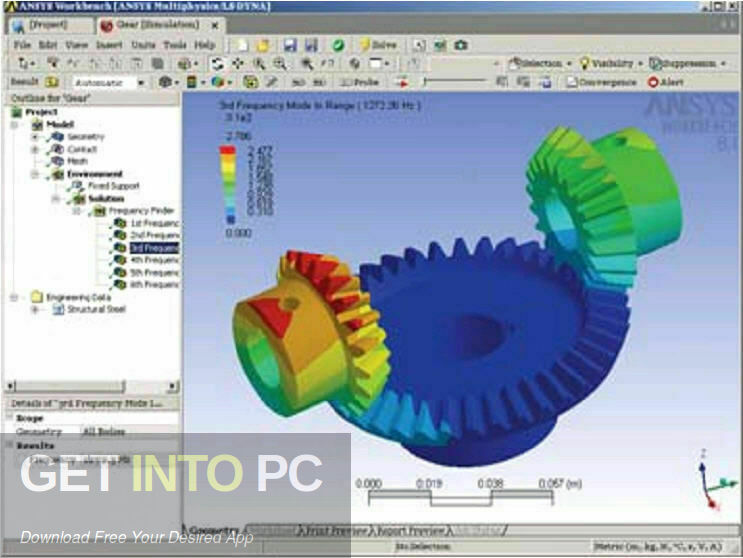Open the Suppression dropdown
Screen dimensions: 743x558
(x=688, y=63)
